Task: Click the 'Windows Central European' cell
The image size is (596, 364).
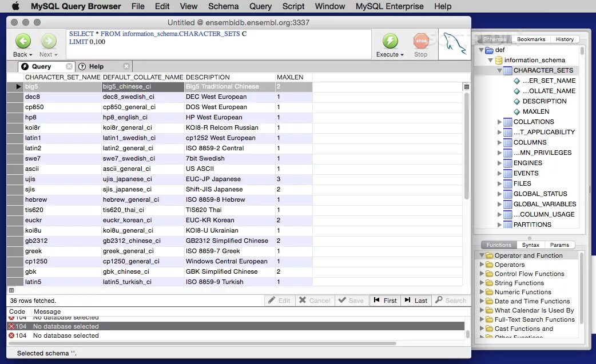Action: tap(229, 261)
